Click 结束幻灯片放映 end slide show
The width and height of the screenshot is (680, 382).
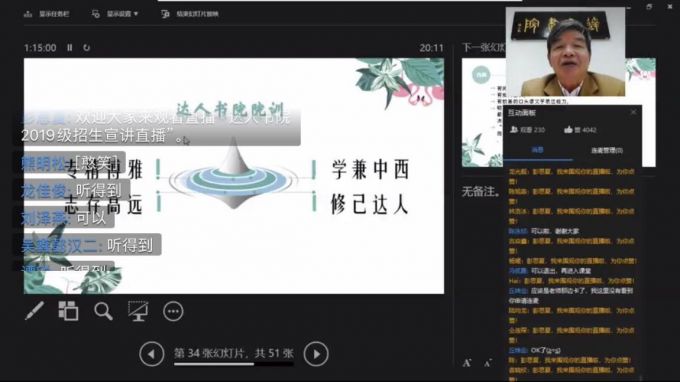tap(190, 14)
